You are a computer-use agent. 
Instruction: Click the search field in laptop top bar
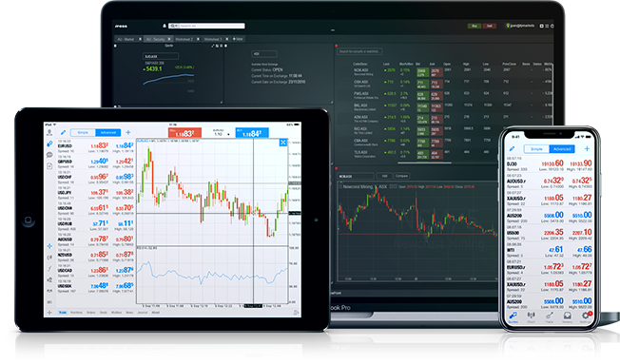206,26
